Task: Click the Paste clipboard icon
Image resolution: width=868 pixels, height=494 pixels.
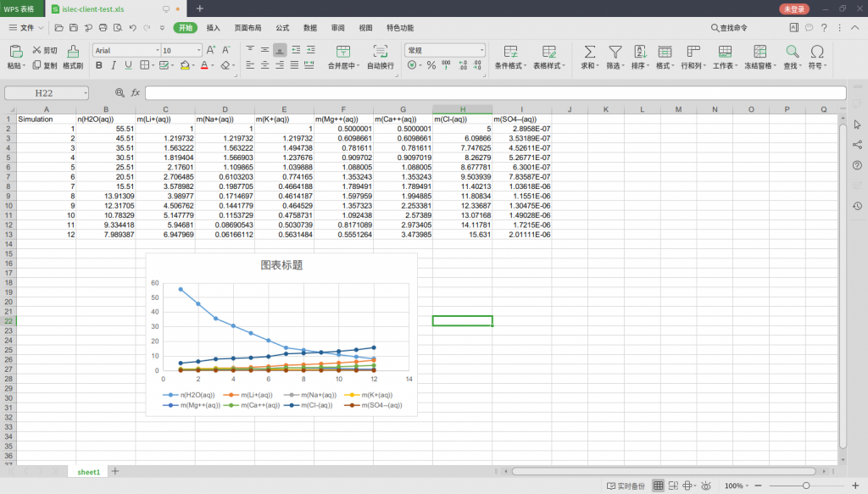Action: (x=15, y=52)
